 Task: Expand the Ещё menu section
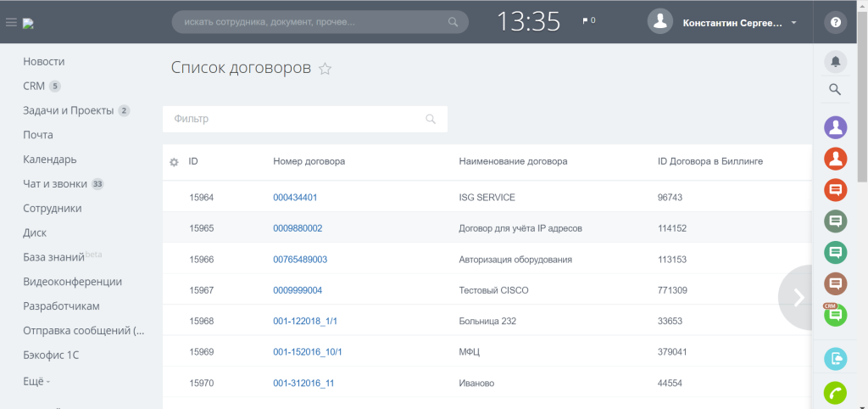click(x=36, y=382)
